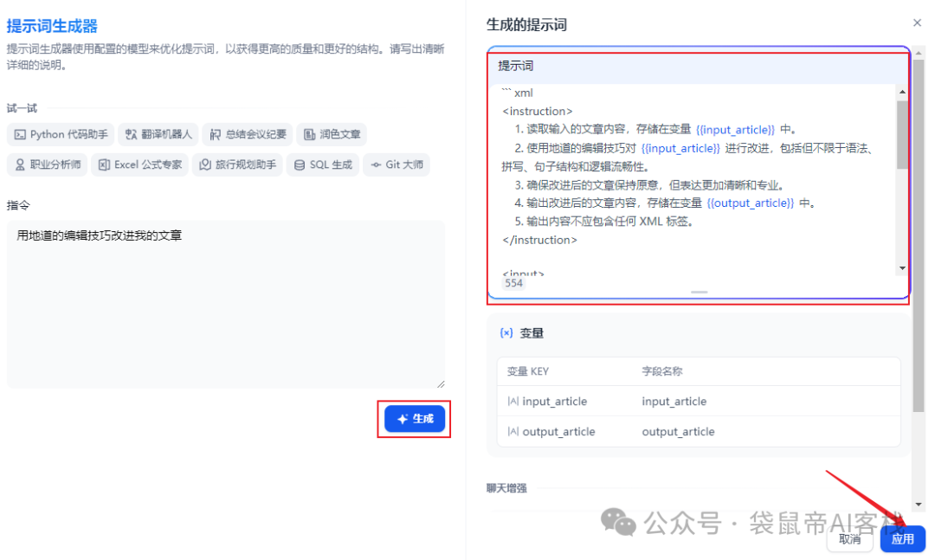The height and width of the screenshot is (560, 935).
Task: Click the 取消 button
Action: 849,538
